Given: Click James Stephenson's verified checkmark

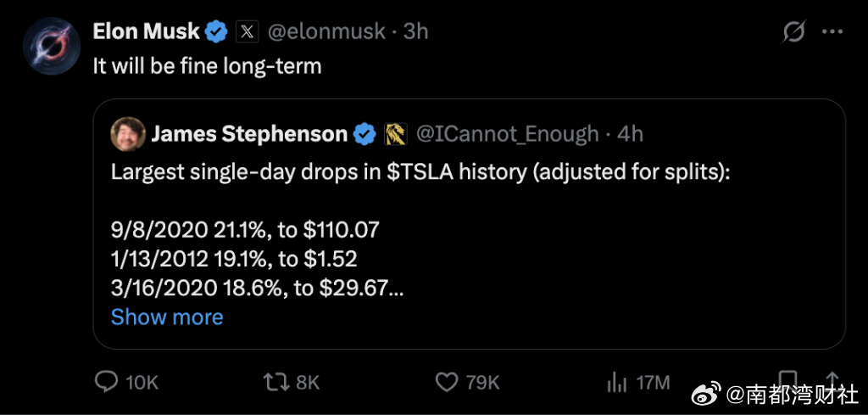Looking at the screenshot, I should [x=364, y=134].
